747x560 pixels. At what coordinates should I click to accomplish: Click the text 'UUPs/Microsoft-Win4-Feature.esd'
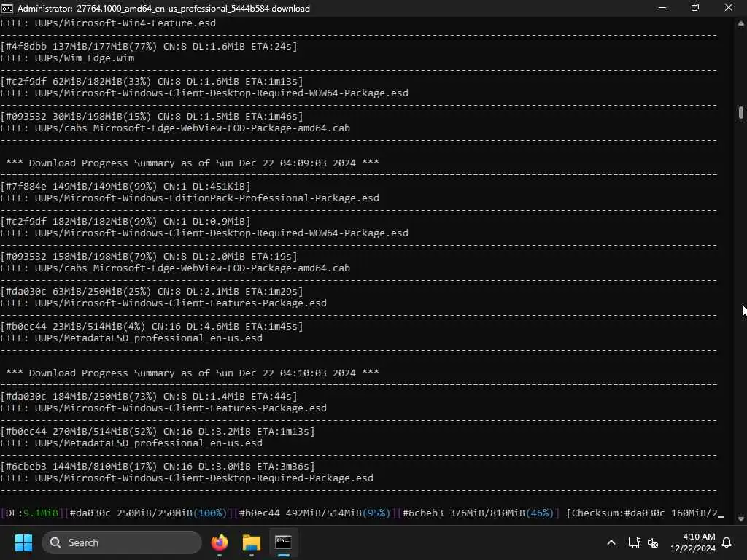pyautogui.click(x=125, y=23)
